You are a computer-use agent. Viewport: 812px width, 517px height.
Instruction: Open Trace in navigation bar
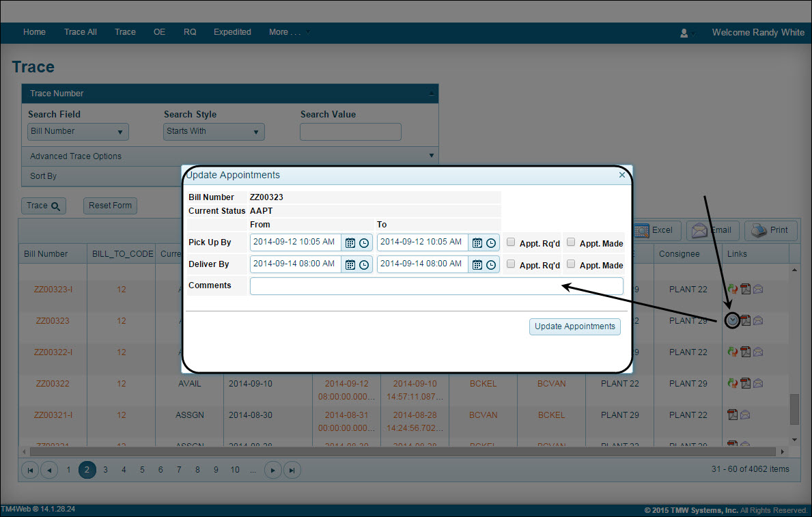[126, 32]
